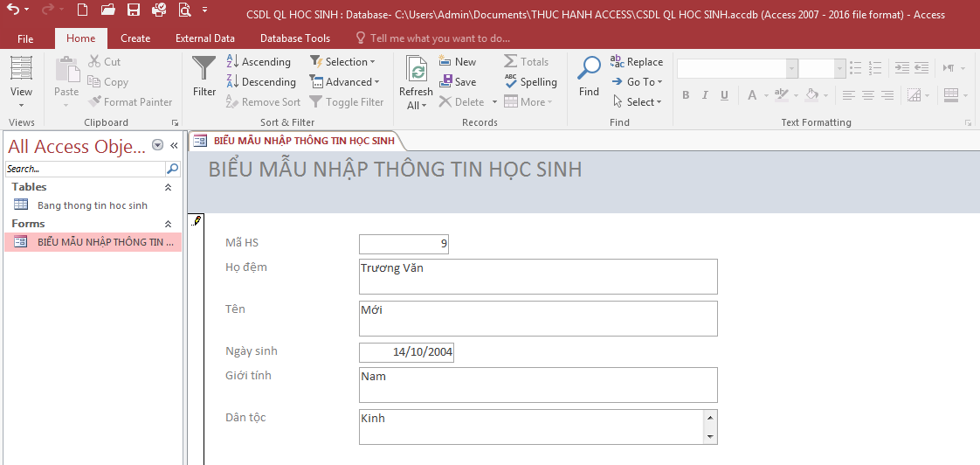Viewport: 980px width, 465px height.
Task: Switch to the External Data tab
Action: [205, 38]
